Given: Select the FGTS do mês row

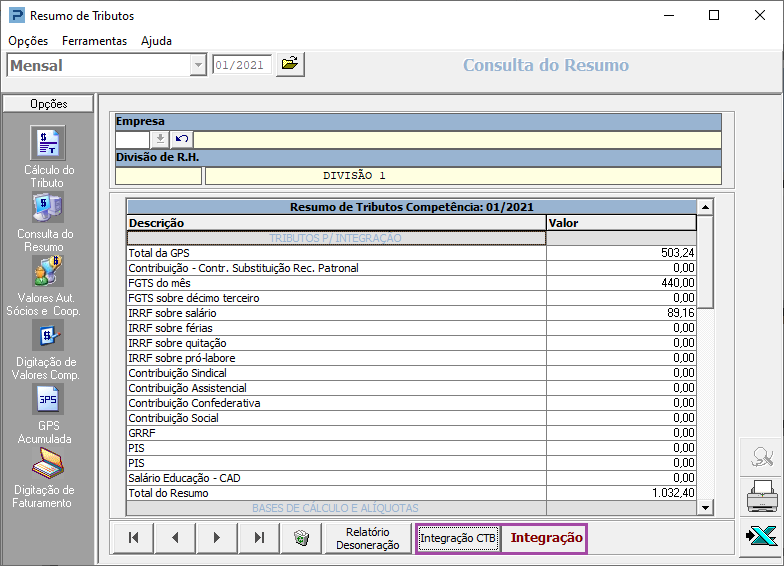Looking at the screenshot, I should 411,283.
